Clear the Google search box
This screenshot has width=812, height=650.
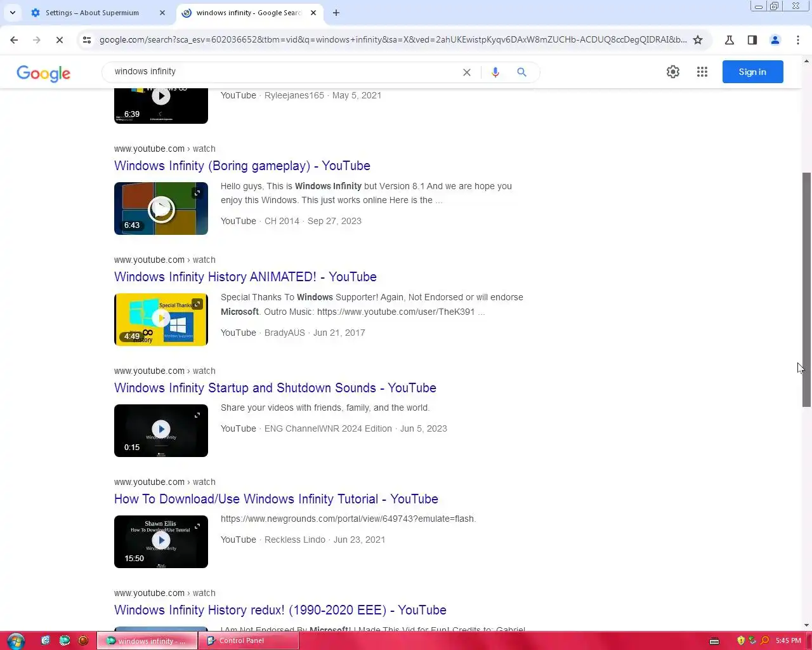click(467, 72)
